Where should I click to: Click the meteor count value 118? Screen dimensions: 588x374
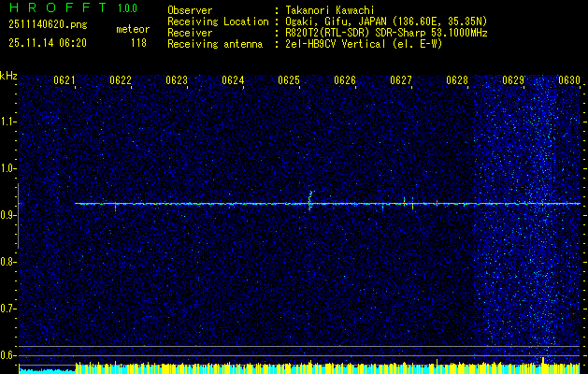coord(138,43)
